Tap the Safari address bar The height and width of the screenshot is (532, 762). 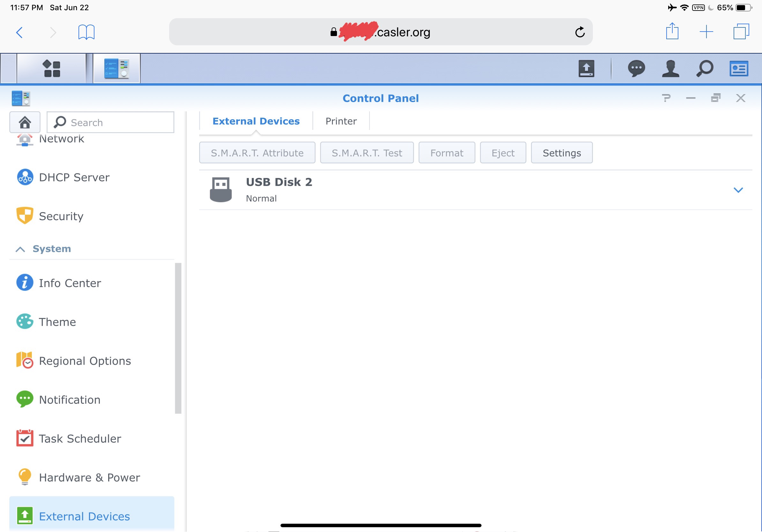point(381,32)
